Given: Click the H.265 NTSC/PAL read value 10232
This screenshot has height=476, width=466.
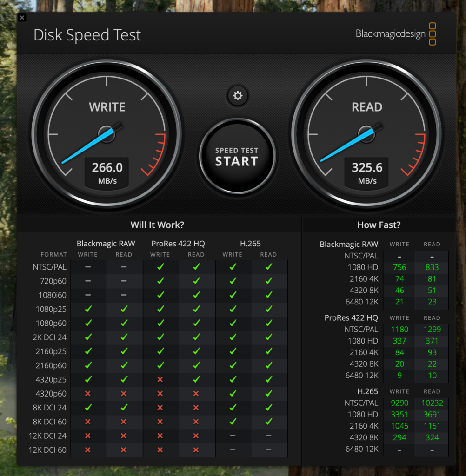Looking at the screenshot, I should (x=432, y=403).
